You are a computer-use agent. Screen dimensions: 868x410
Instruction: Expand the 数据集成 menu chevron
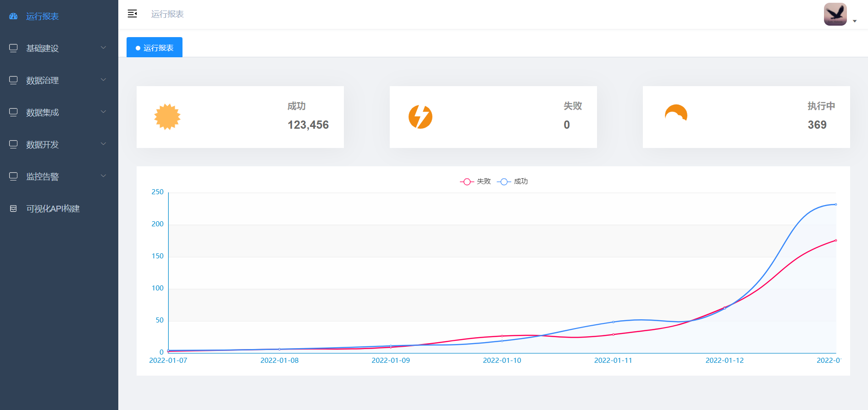103,112
